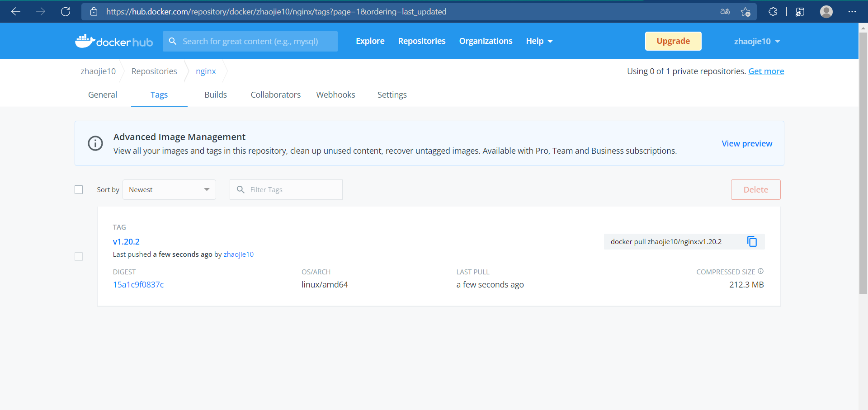Click the browser forward arrow
Image resolution: width=868 pixels, height=410 pixels.
pyautogui.click(x=41, y=12)
